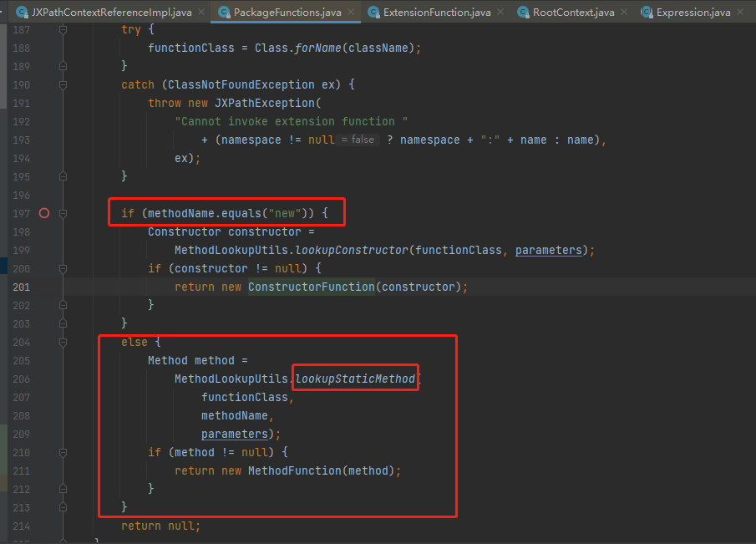Close the PackageFunctions.java tab

pyautogui.click(x=351, y=12)
